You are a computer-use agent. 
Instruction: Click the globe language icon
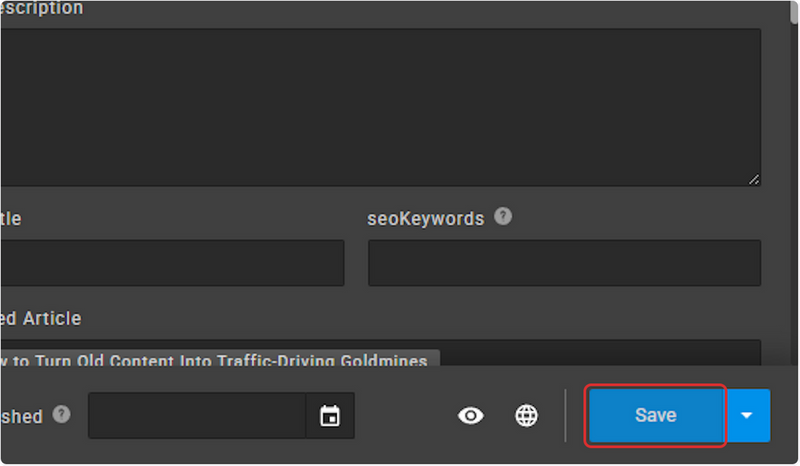pos(526,415)
